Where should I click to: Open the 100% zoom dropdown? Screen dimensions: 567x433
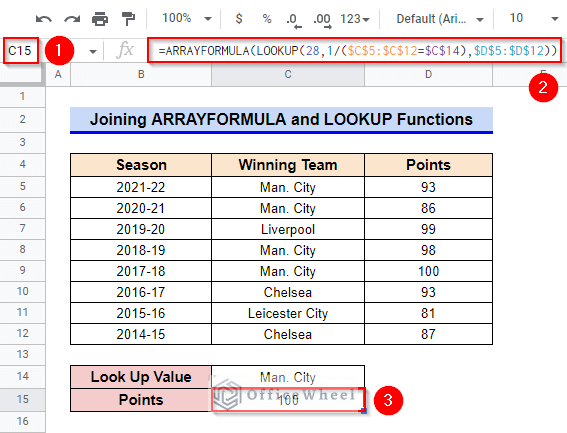187,18
